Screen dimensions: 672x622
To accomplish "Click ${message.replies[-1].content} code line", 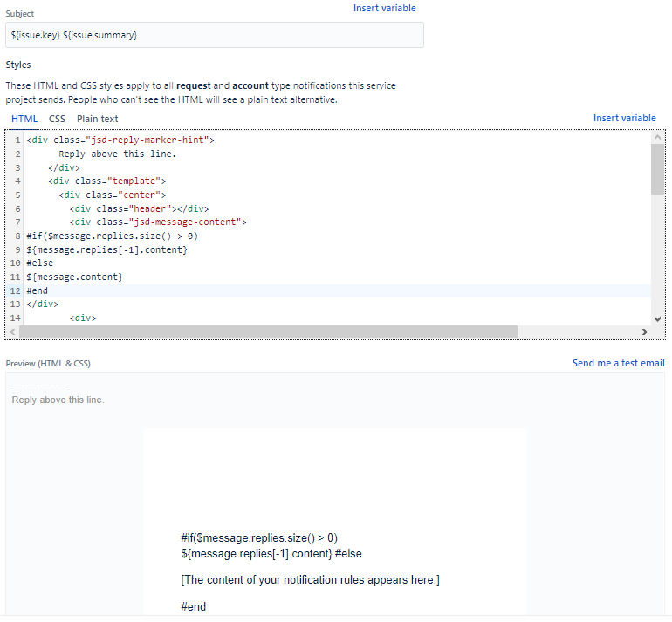I will 106,249.
